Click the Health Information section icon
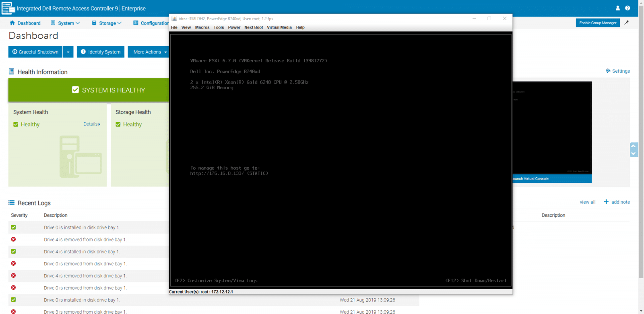Image resolution: width=644 pixels, height=314 pixels. tap(12, 72)
